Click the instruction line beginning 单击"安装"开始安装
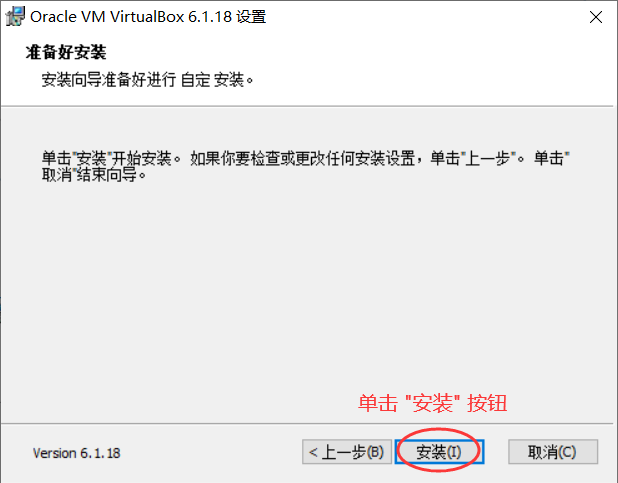Image resolution: width=618 pixels, height=483 pixels. pyautogui.click(x=305, y=158)
